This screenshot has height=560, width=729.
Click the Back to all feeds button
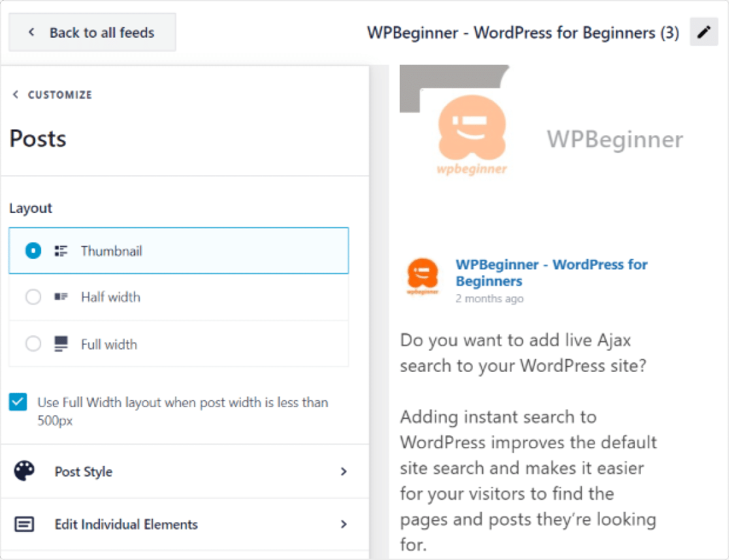click(92, 33)
